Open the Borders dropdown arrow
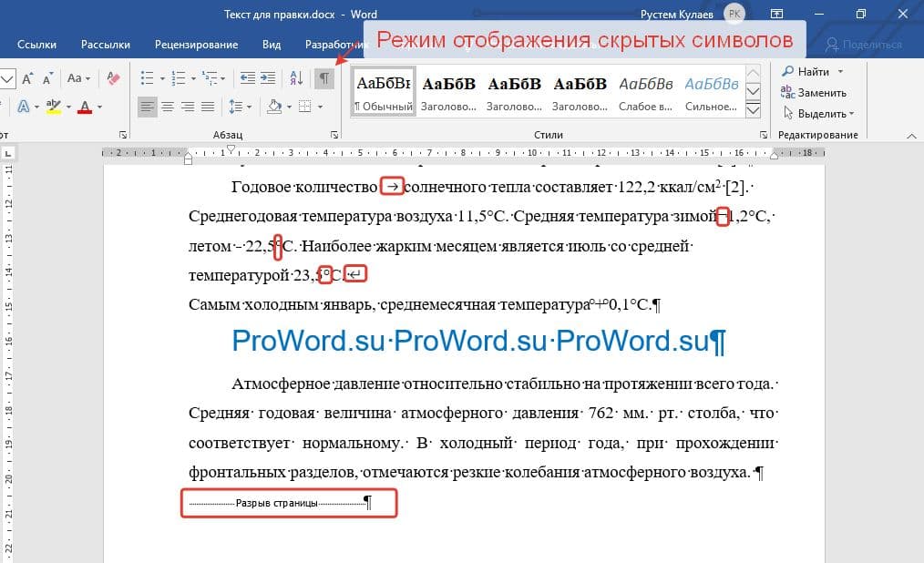Viewport: 924px width, 563px height. click(x=319, y=107)
